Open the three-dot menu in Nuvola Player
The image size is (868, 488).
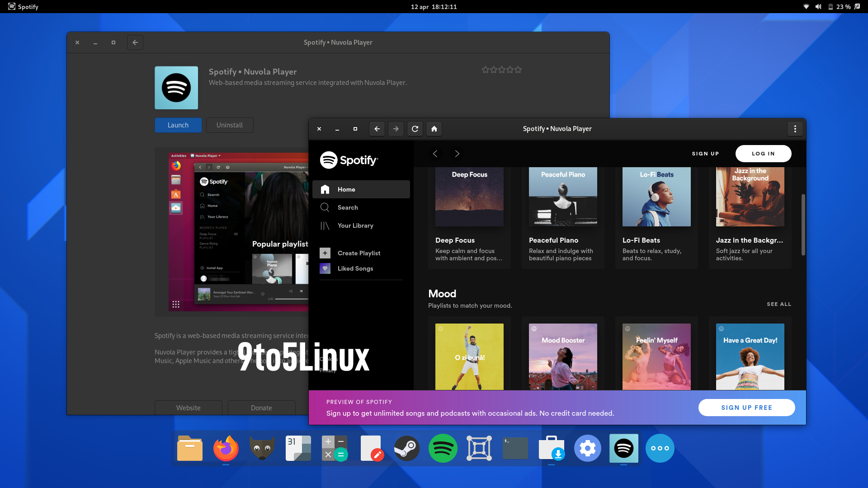795,129
